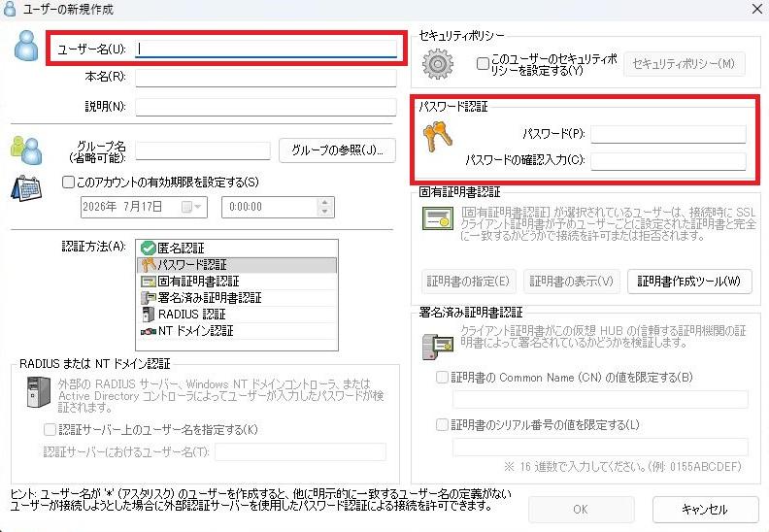This screenshot has height=532, width=769.
Task: Decrease the expiry time spinner
Action: tap(324, 212)
